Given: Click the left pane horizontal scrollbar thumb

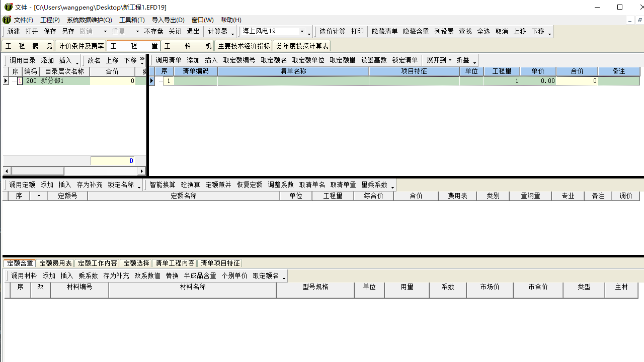Looking at the screenshot, I should coord(38,171).
